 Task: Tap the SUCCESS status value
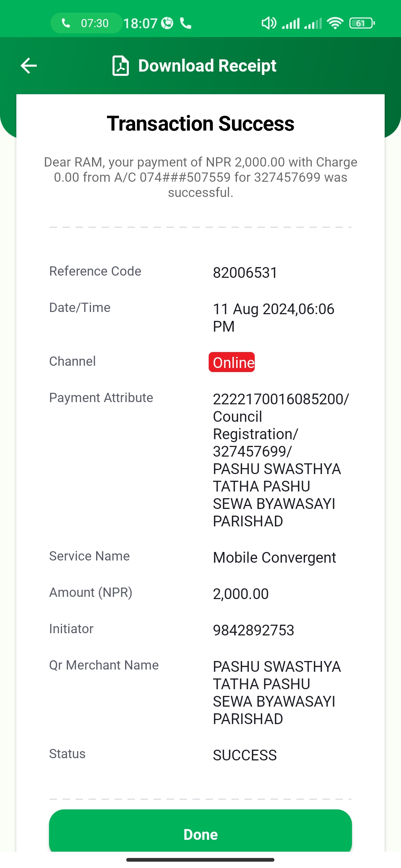pos(245,755)
